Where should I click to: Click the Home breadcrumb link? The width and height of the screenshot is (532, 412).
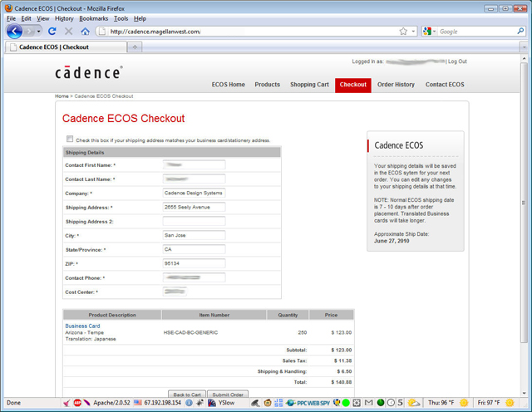[62, 96]
